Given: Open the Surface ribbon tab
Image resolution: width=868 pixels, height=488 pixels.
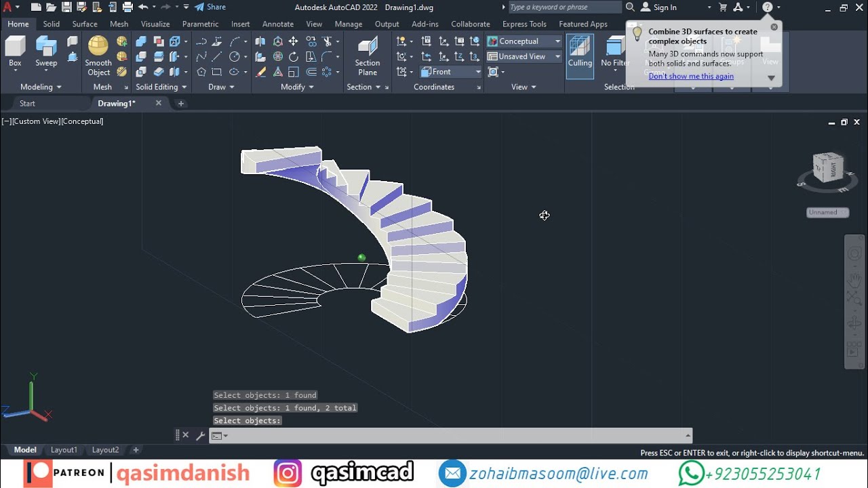Looking at the screenshot, I should (85, 24).
